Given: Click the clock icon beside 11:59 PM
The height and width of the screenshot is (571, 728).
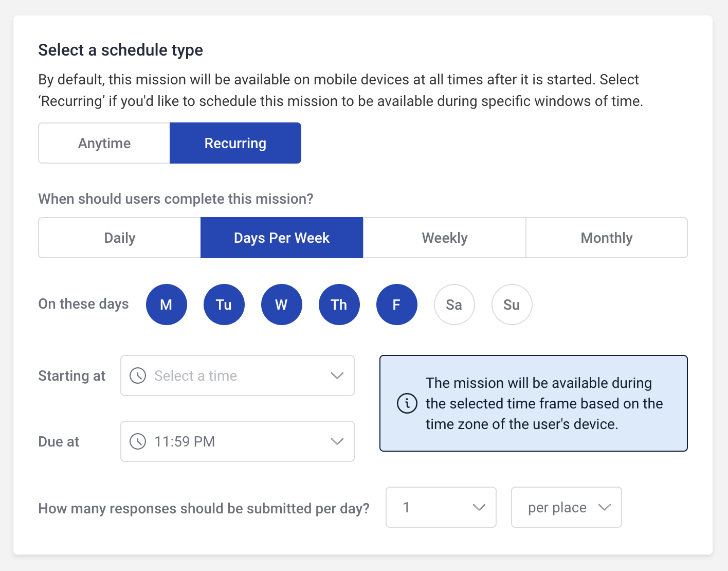Looking at the screenshot, I should tap(138, 441).
